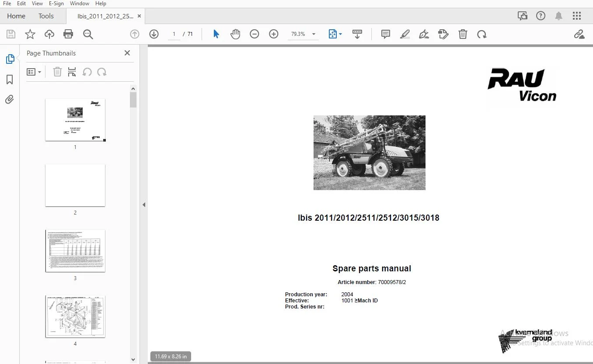
Task: Open the print pages scissor icon in thumbnails
Action: click(x=72, y=72)
